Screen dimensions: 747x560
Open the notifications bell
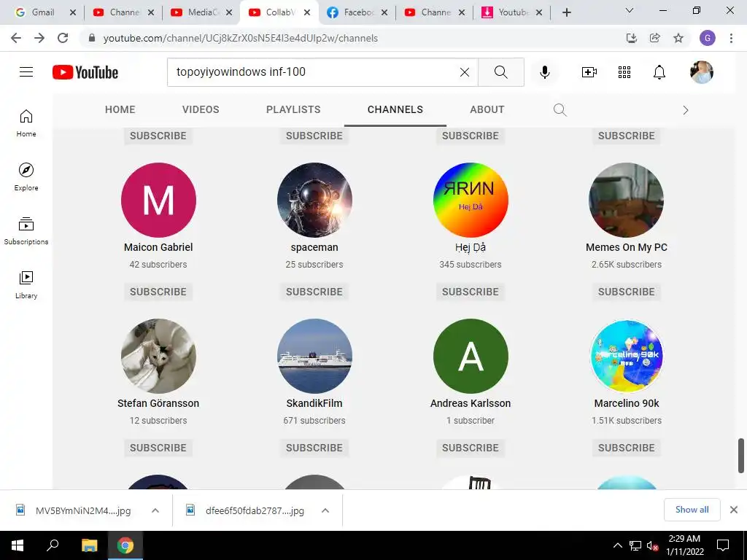tap(659, 72)
